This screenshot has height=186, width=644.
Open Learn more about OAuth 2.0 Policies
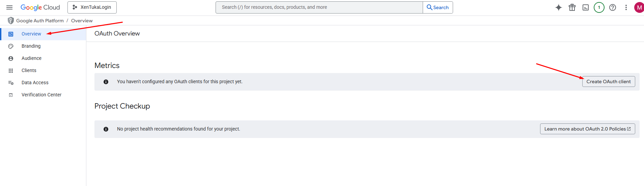[x=587, y=129]
